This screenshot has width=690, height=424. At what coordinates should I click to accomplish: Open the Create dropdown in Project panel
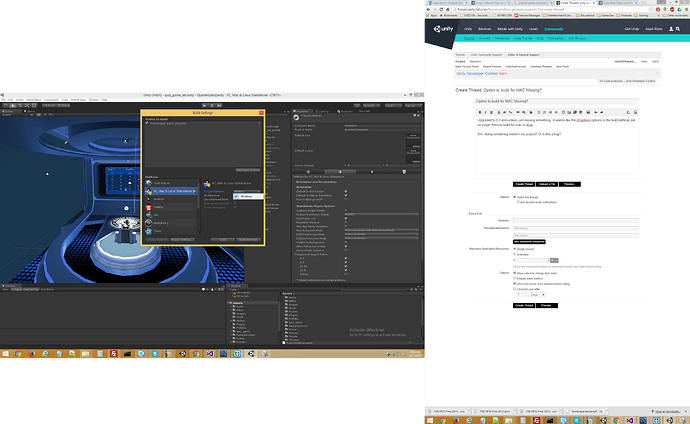click(x=234, y=289)
